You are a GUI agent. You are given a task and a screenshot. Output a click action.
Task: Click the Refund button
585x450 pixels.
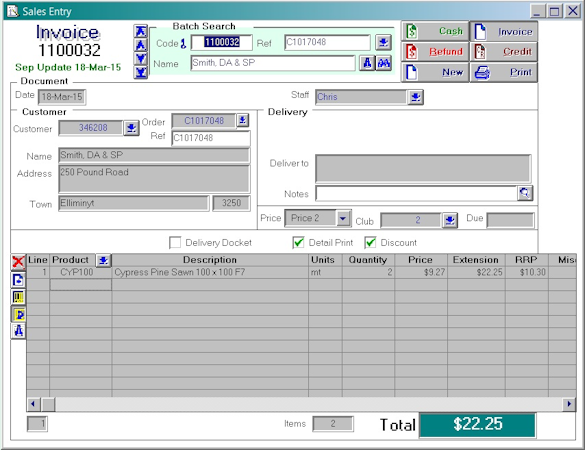[435, 51]
